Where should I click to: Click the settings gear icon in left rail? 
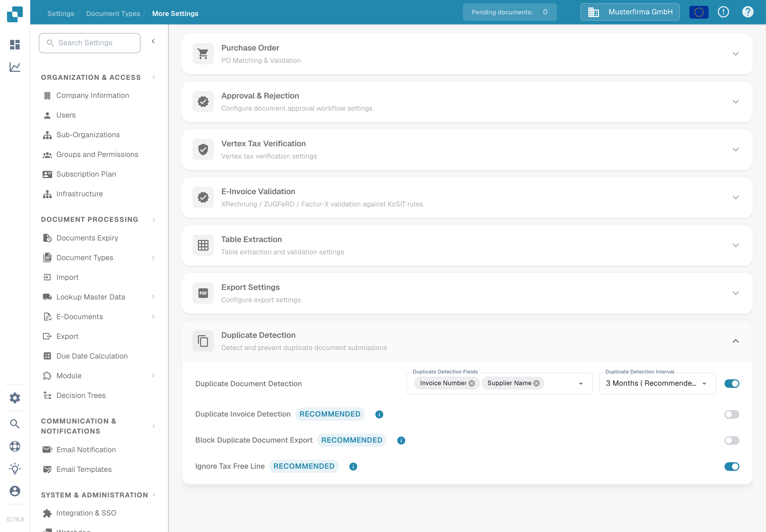(x=15, y=398)
